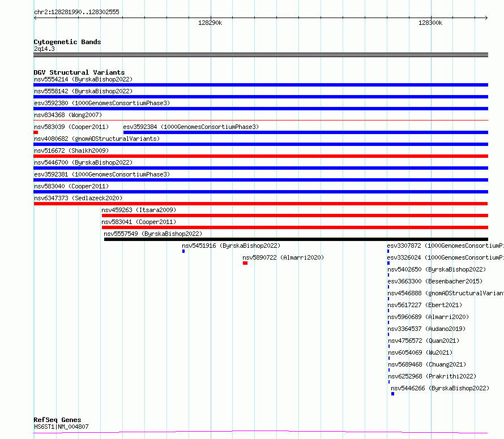Open esv3307872 variant label
The image size is (504, 439).
pos(446,246)
